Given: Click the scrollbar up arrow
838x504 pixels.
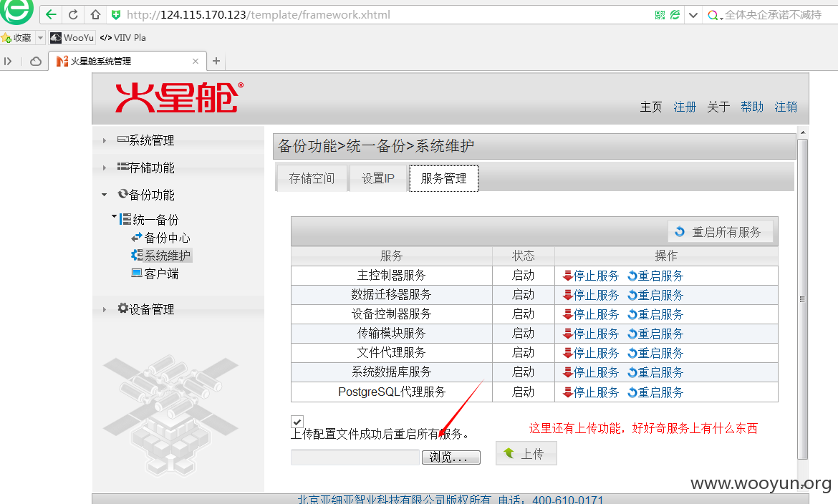Looking at the screenshot, I should click(x=802, y=132).
